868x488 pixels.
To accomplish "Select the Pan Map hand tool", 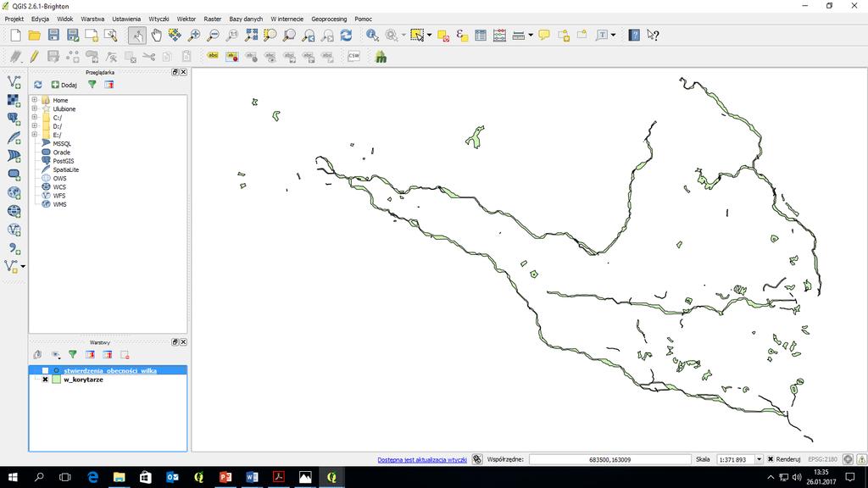I will 157,36.
